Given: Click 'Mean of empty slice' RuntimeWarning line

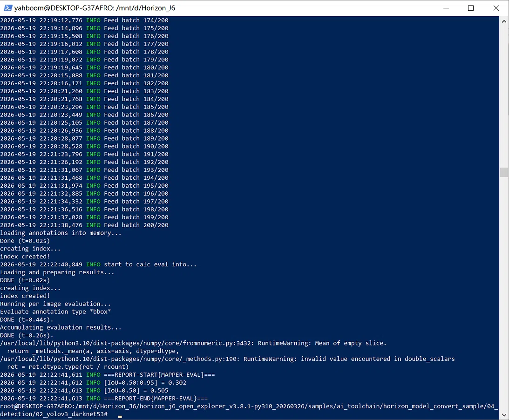Looking at the screenshot, I should (193, 343).
